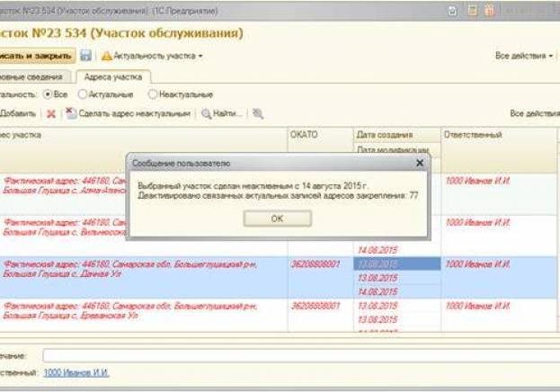Open the Адреса участка tab
Image resolution: width=560 pixels, height=392 pixels.
(112, 76)
